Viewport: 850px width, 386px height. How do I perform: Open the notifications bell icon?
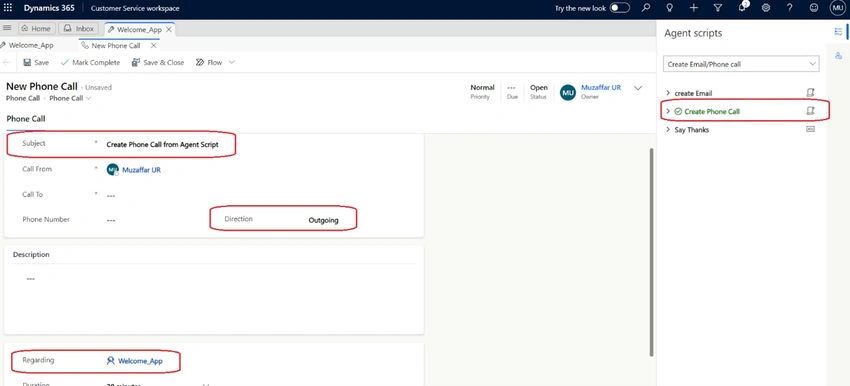tap(742, 8)
